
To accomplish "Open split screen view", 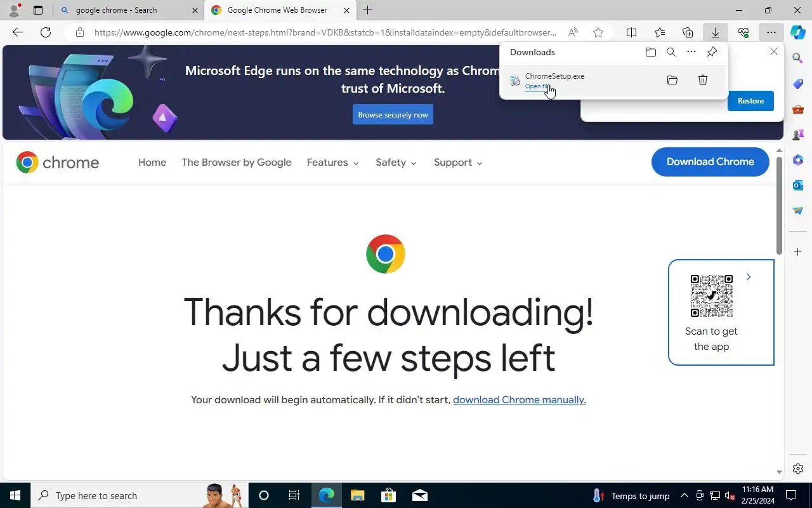I will tap(632, 32).
